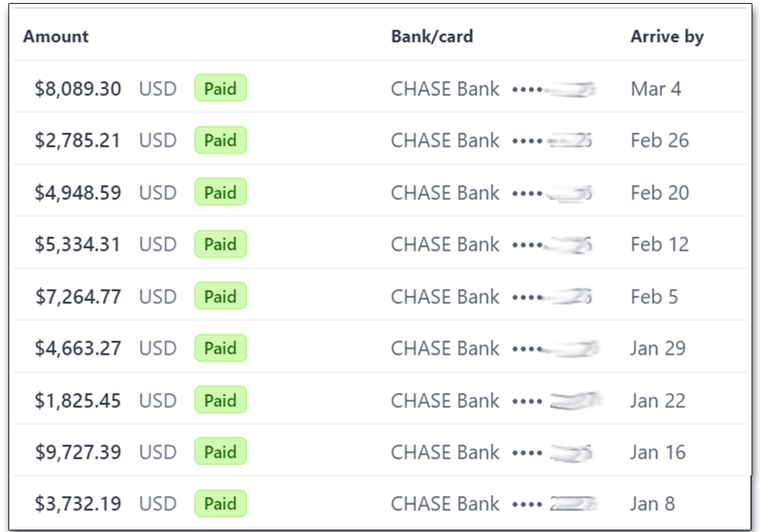The height and width of the screenshot is (532, 760).
Task: Click the Feb 20 arrival date
Action: point(660,193)
